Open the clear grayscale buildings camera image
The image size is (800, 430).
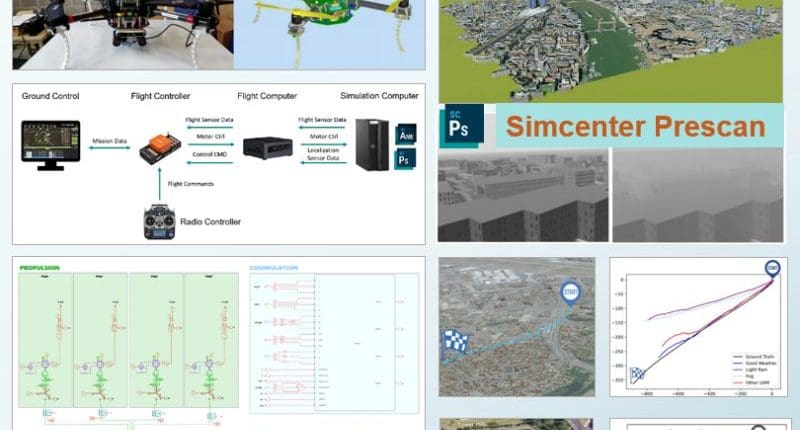(x=523, y=195)
